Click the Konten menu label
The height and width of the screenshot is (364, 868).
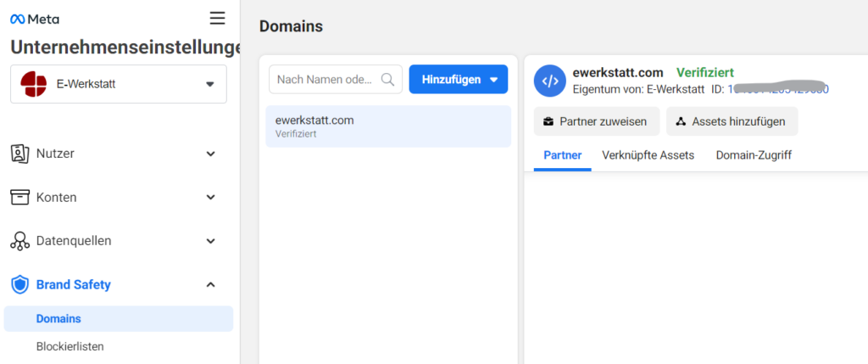click(57, 197)
